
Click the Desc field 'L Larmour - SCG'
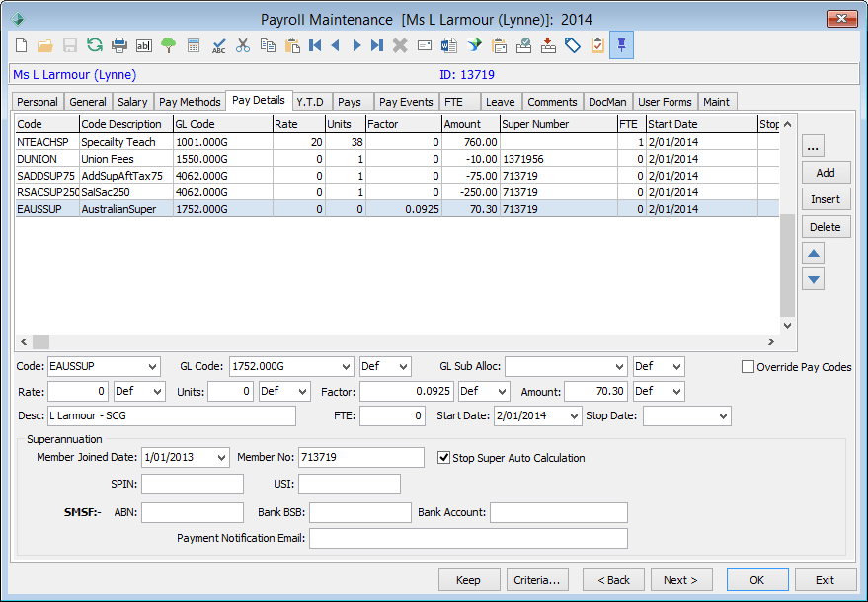pos(172,416)
